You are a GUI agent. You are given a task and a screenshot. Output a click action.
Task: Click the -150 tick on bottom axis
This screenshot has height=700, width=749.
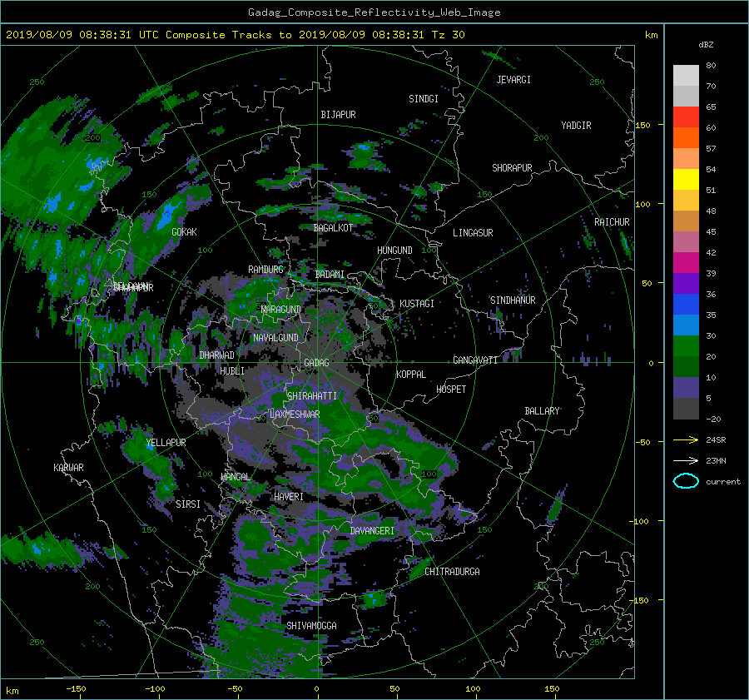[x=76, y=689]
